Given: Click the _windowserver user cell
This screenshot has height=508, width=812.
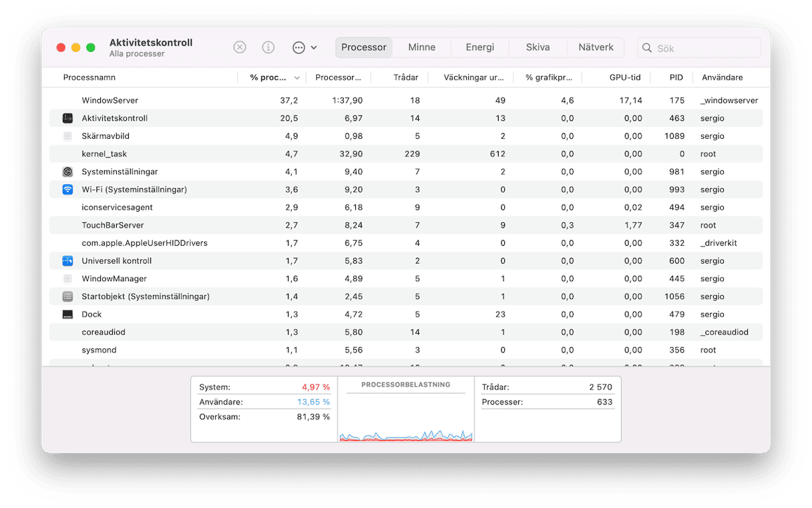Looking at the screenshot, I should coord(729,100).
